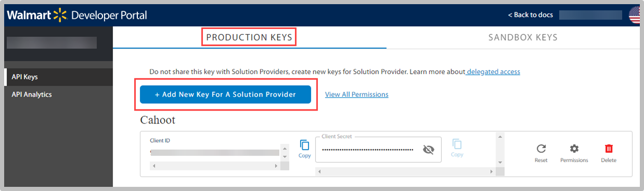The image size is (644, 191).
Task: Reset the Cahoot API key
Action: point(541,153)
